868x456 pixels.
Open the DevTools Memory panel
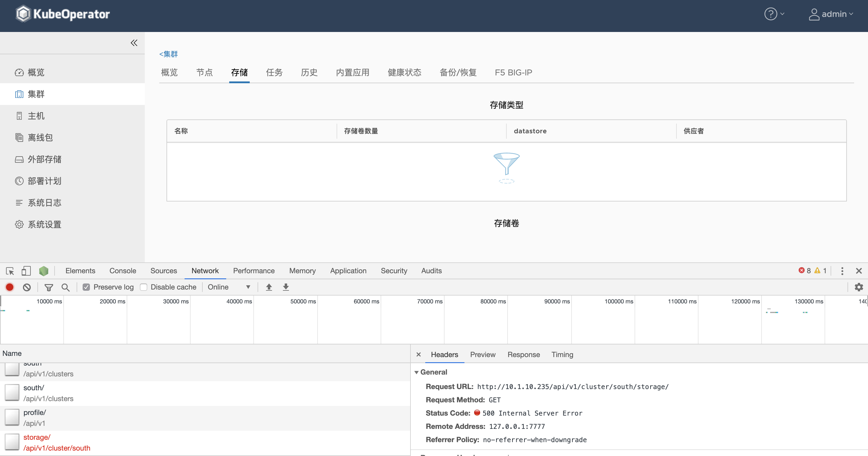click(302, 271)
